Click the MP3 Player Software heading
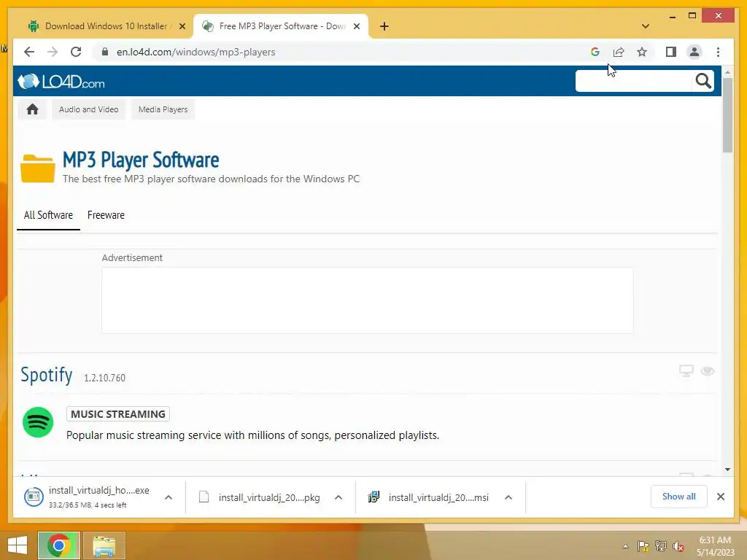 pos(141,160)
